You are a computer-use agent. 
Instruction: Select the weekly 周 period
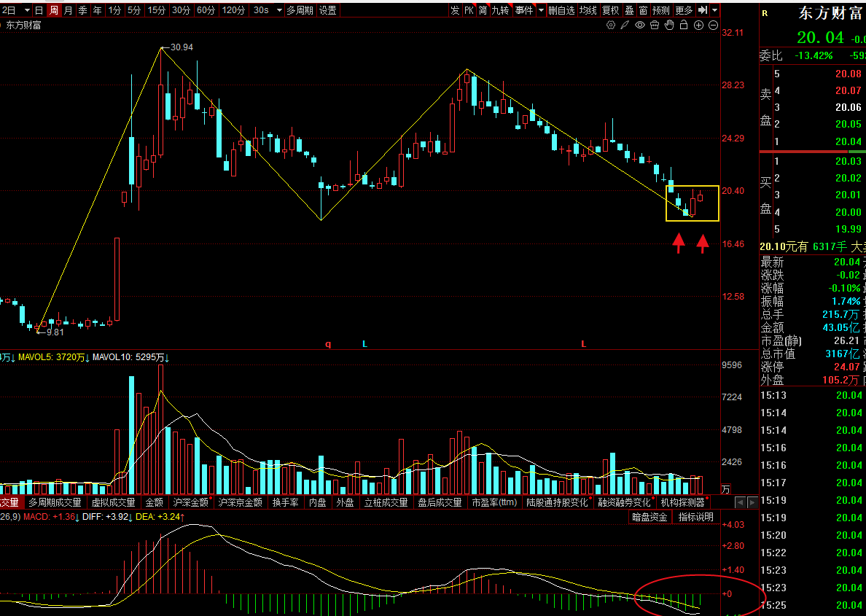53,10
